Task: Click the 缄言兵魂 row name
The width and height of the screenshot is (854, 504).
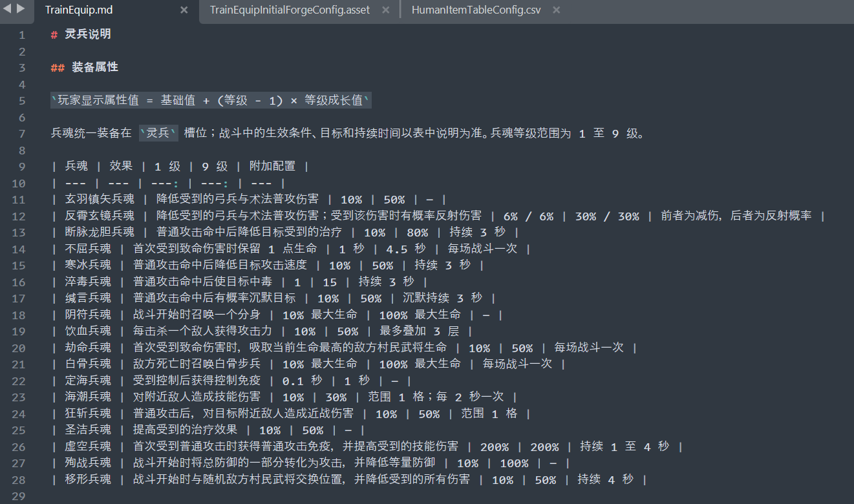Action: click(88, 299)
